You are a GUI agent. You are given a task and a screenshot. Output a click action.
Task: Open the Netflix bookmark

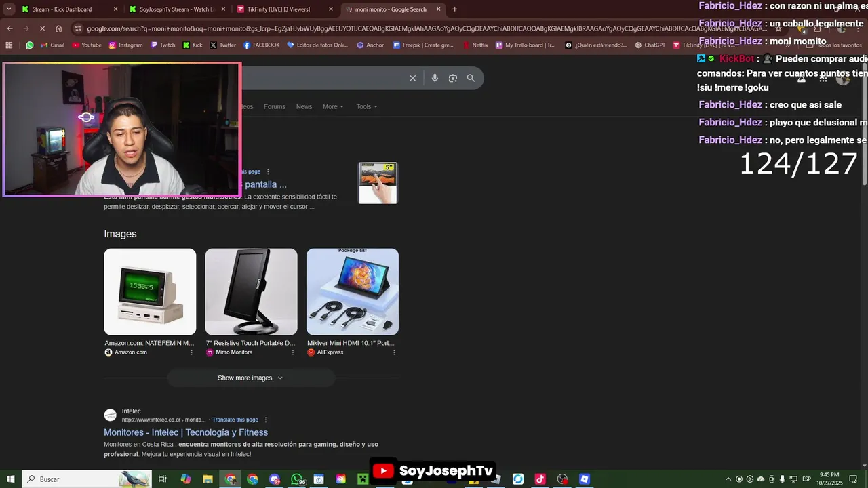pyautogui.click(x=475, y=45)
